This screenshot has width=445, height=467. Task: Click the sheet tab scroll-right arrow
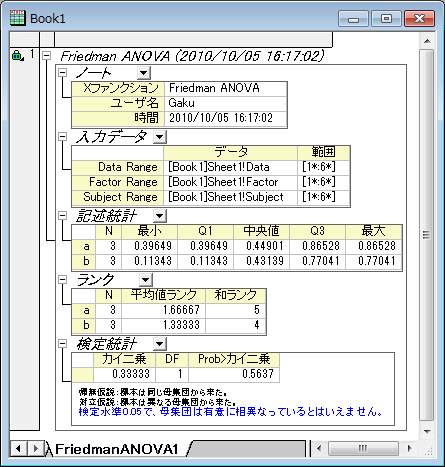[x=35, y=448]
